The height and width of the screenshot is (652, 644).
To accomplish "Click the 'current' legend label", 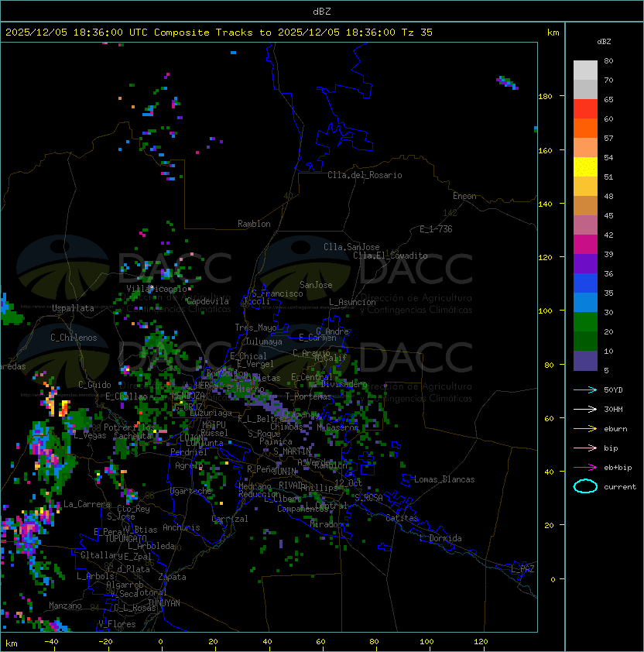I will (x=620, y=487).
